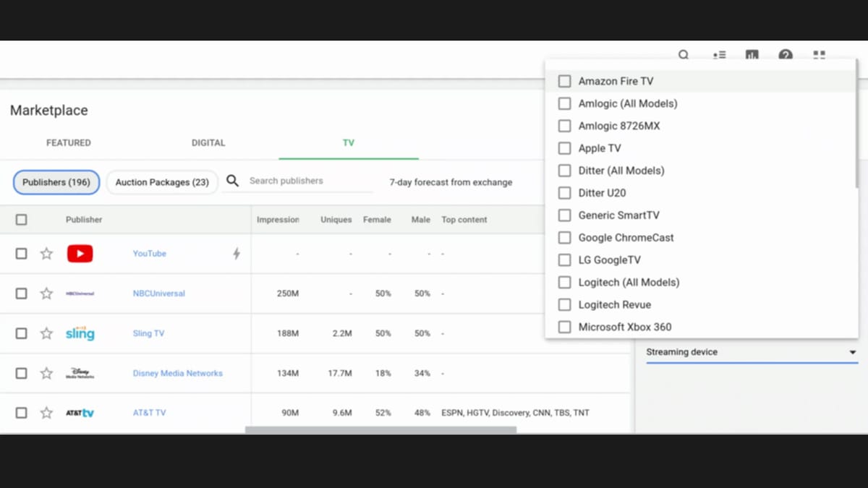Click the analytics chart icon in the header
Image resolution: width=868 pixels, height=488 pixels.
(x=752, y=55)
